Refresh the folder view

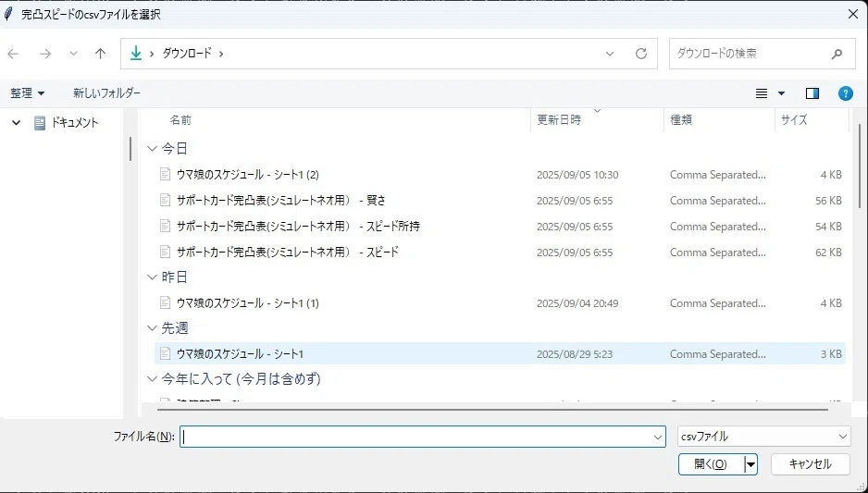(x=641, y=54)
